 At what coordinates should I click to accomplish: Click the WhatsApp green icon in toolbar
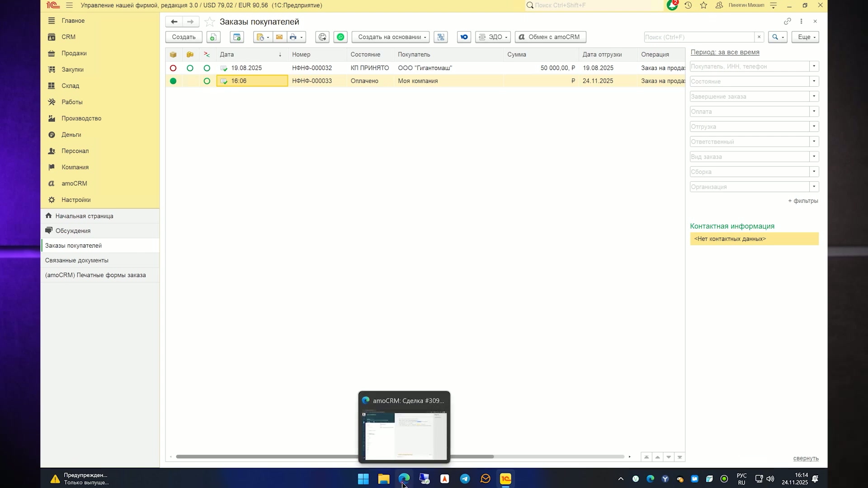point(340,37)
